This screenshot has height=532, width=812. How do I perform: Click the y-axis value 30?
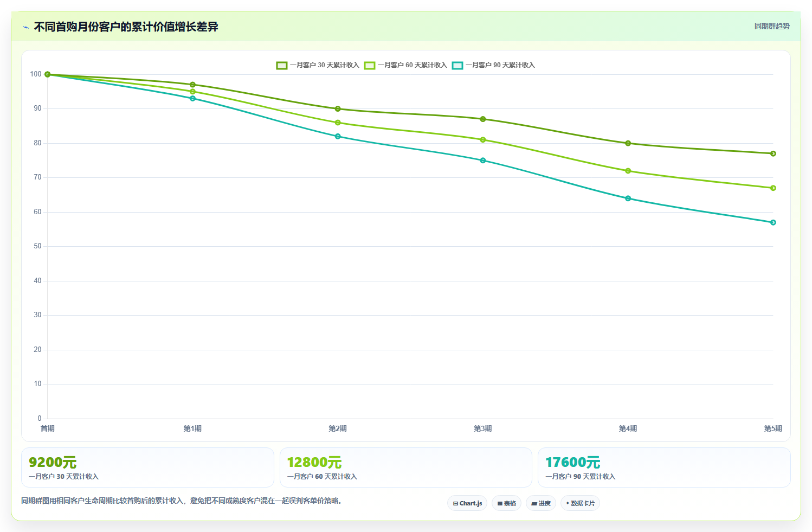tap(37, 315)
